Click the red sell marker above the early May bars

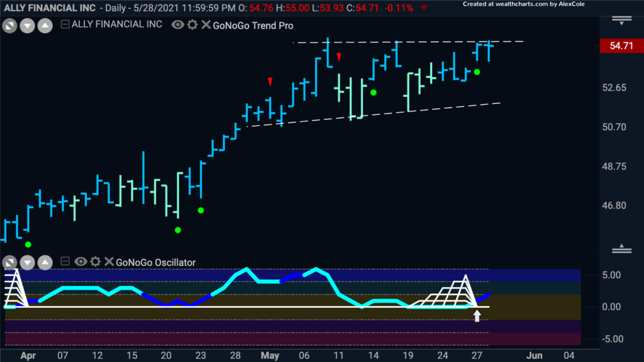coord(270,82)
